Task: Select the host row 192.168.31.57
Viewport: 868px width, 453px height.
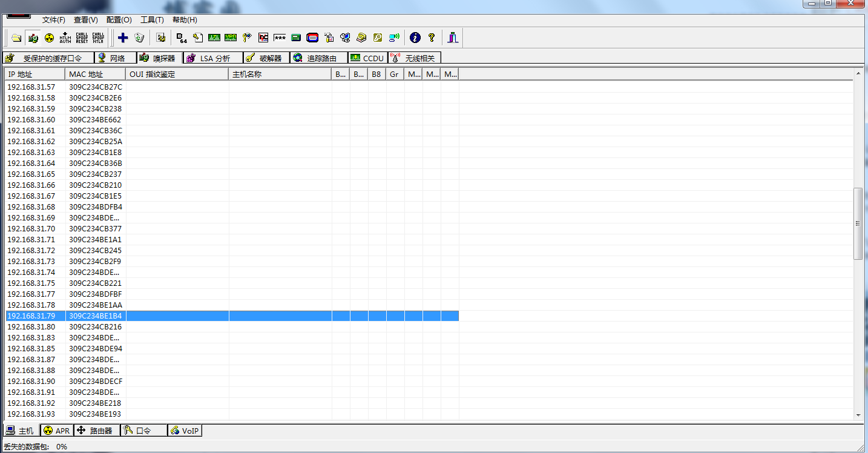Action: click(x=232, y=87)
